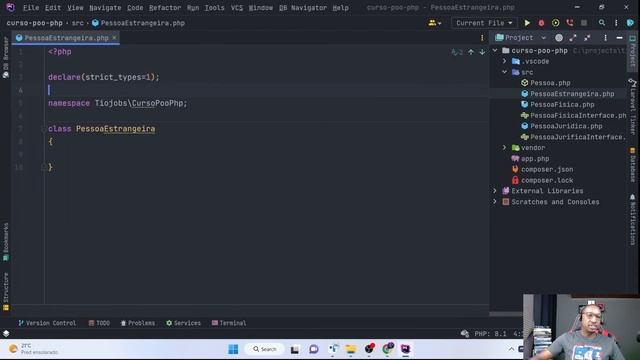This screenshot has width=640, height=360.
Task: Expand the .vscode folder
Action: point(505,61)
